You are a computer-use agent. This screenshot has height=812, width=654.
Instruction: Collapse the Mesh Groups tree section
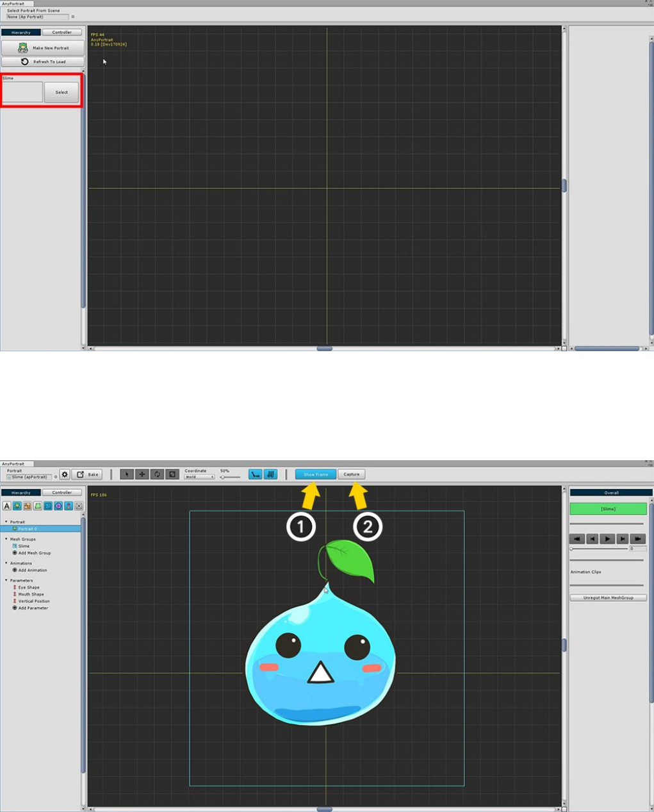click(6, 539)
